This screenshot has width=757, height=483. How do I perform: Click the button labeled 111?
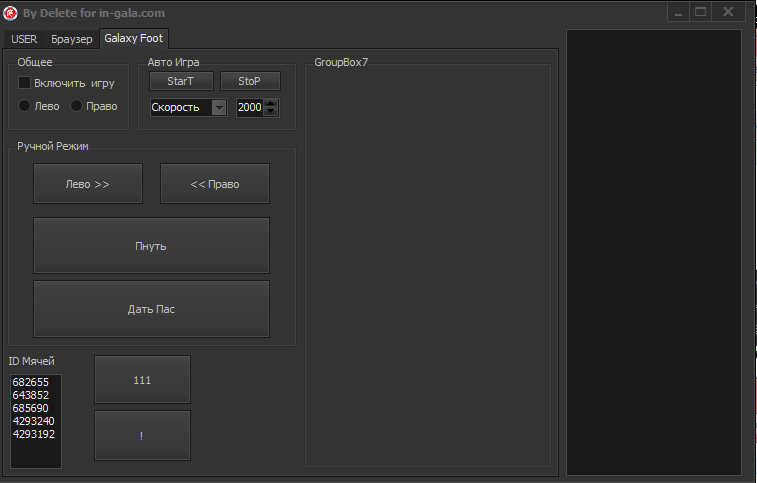click(x=142, y=380)
